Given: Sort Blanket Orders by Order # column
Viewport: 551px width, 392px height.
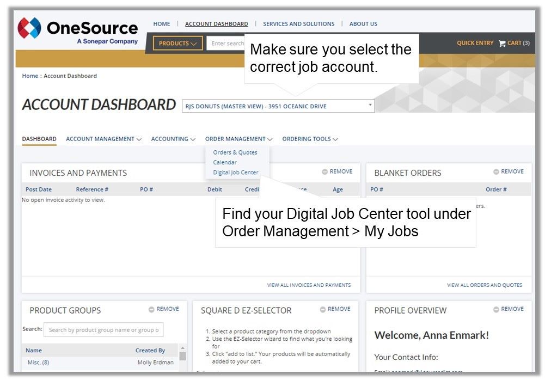Looking at the screenshot, I should (x=496, y=189).
